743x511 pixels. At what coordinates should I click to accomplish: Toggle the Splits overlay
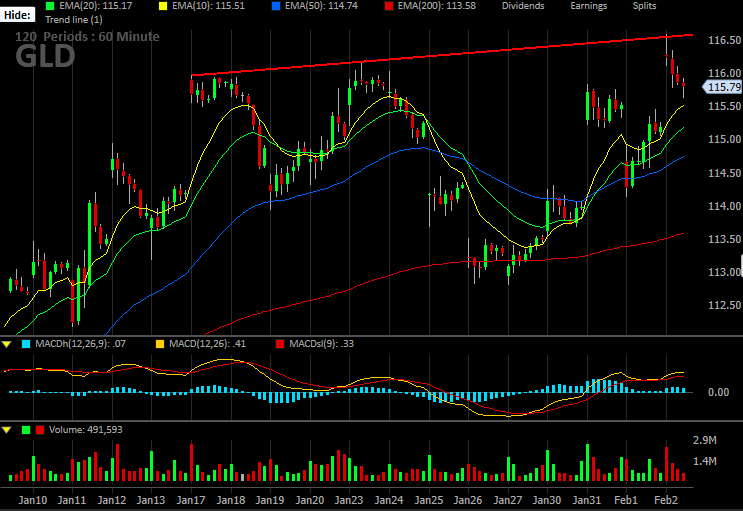point(644,6)
